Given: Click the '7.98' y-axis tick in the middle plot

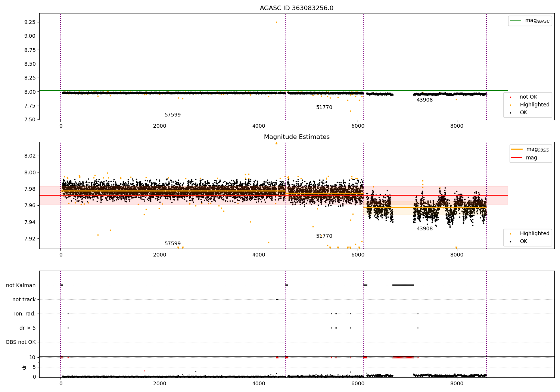Looking at the screenshot, I should [x=29, y=189].
